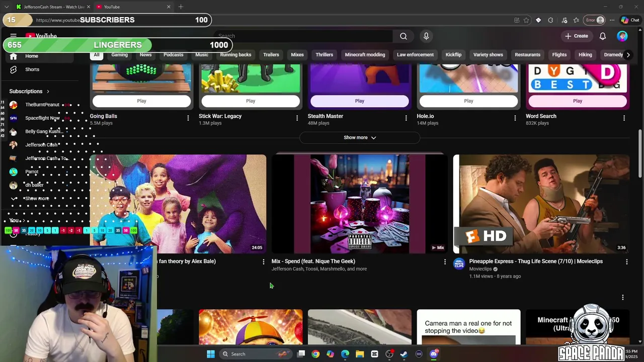Viewport: 644px width, 362px height.
Task: Open a new browser tab
Action: (x=181, y=7)
